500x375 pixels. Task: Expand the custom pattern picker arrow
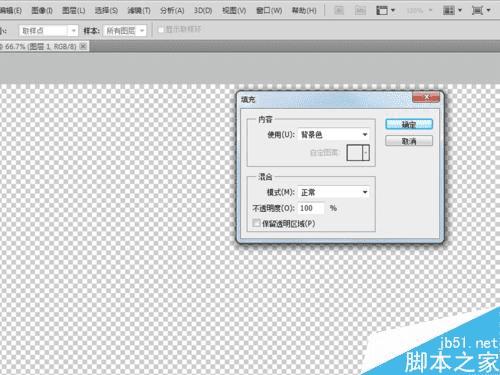(x=366, y=153)
